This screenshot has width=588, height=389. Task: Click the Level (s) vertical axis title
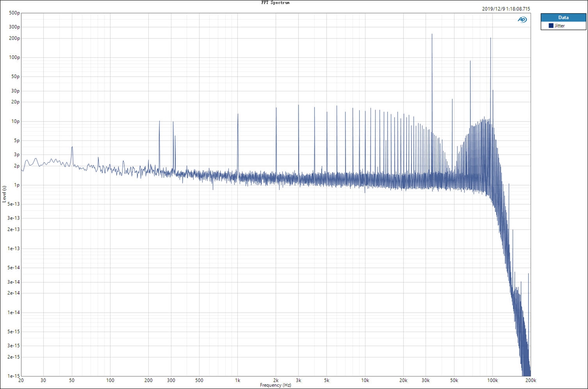[x=4, y=194]
